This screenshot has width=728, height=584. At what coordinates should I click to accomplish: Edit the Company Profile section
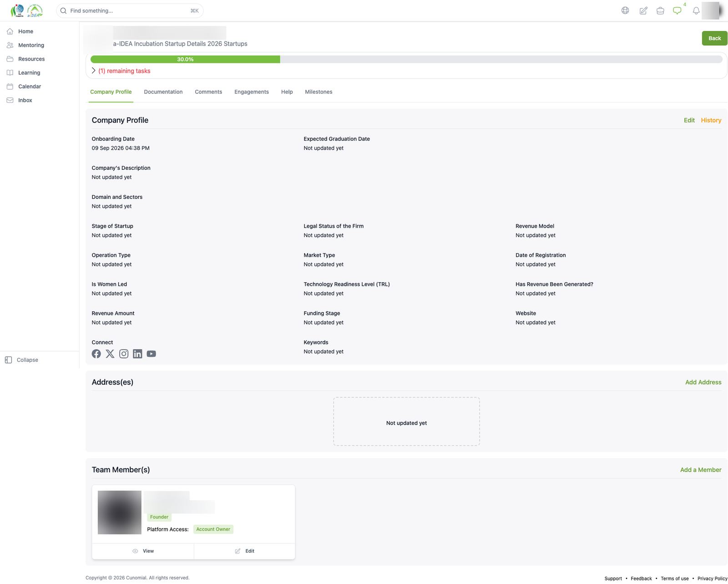tap(689, 120)
